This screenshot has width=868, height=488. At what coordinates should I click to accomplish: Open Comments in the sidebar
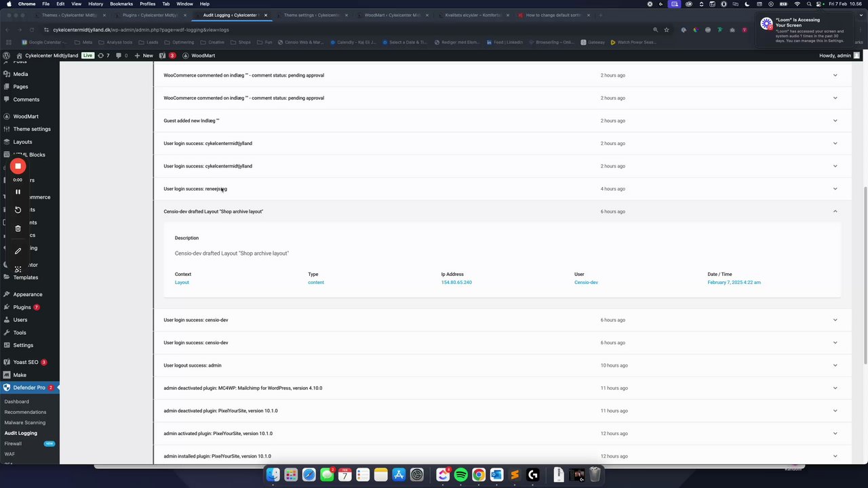(26, 100)
